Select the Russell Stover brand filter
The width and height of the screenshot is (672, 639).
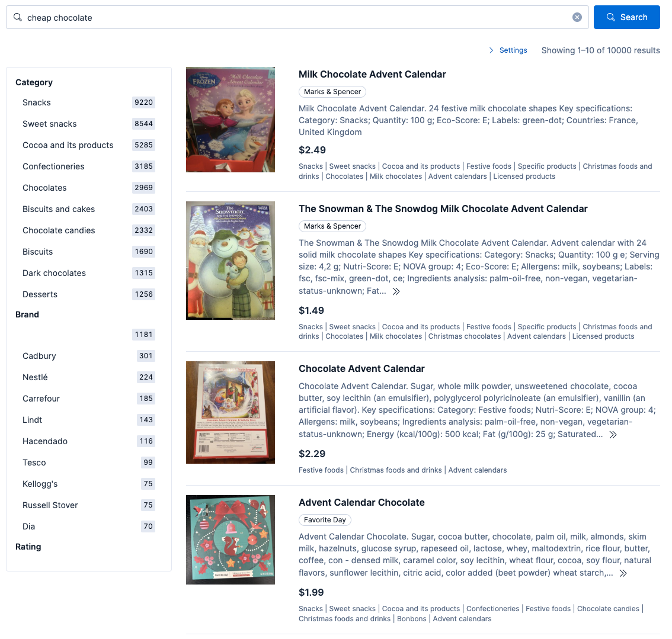pyautogui.click(x=89, y=505)
